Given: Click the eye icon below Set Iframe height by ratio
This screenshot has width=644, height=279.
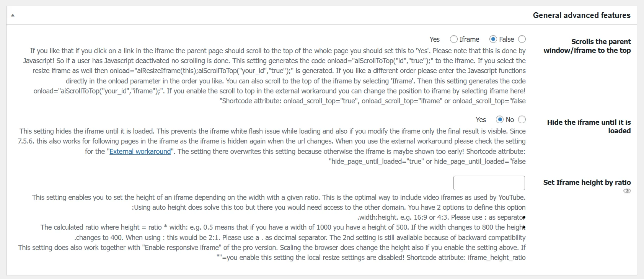Looking at the screenshot, I should pyautogui.click(x=627, y=191).
